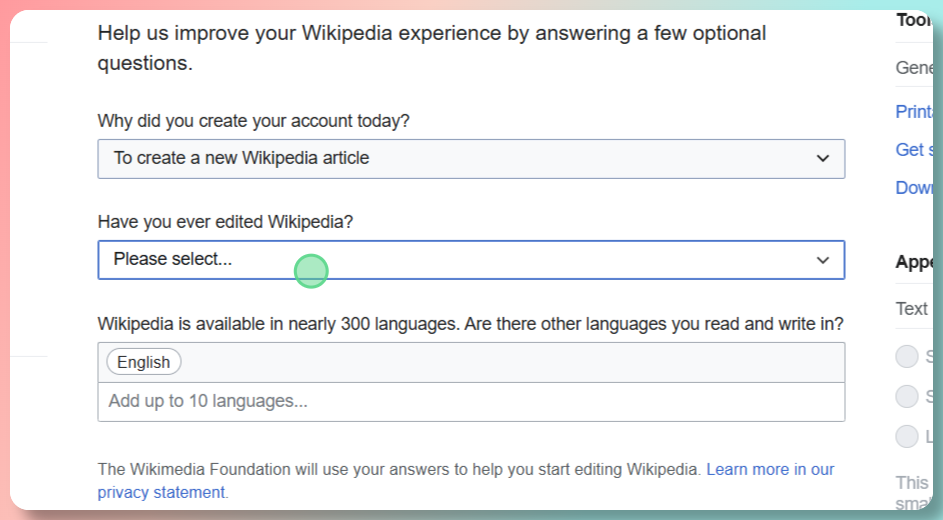Select the "General" section label under Tools
Image resolution: width=943 pixels, height=520 pixels.
(914, 67)
